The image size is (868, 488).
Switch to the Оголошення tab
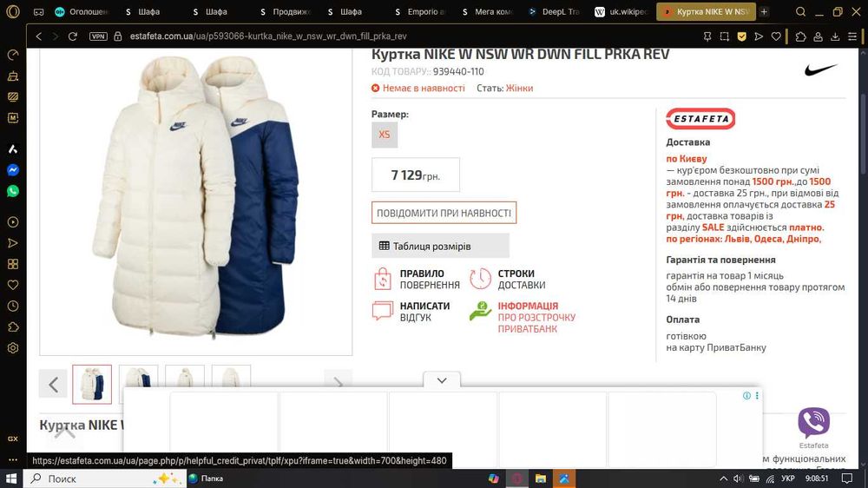[x=82, y=11]
